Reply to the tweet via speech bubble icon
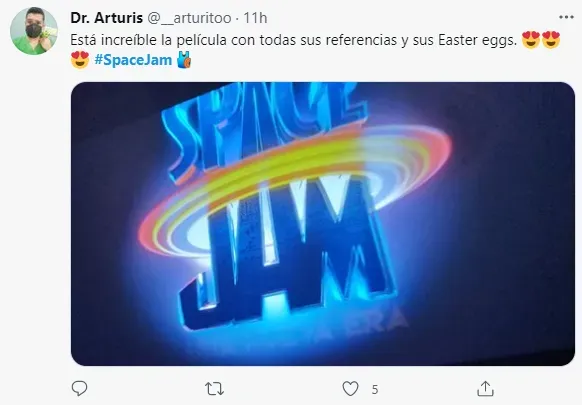 (x=79, y=388)
